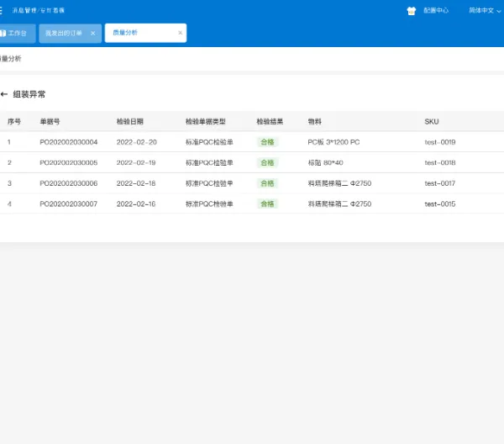
Task: Click the t-shirt theme icon
Action: pyautogui.click(x=411, y=11)
